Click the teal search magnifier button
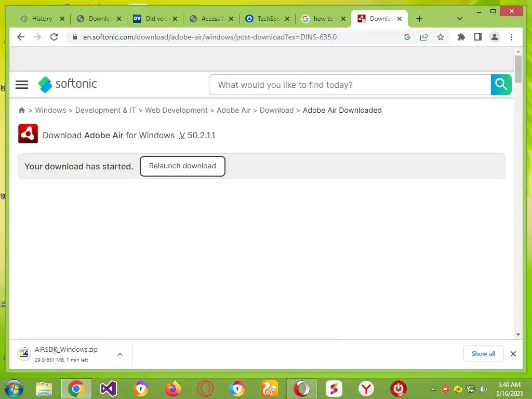Viewport: 532px width, 399px height. pos(501,85)
